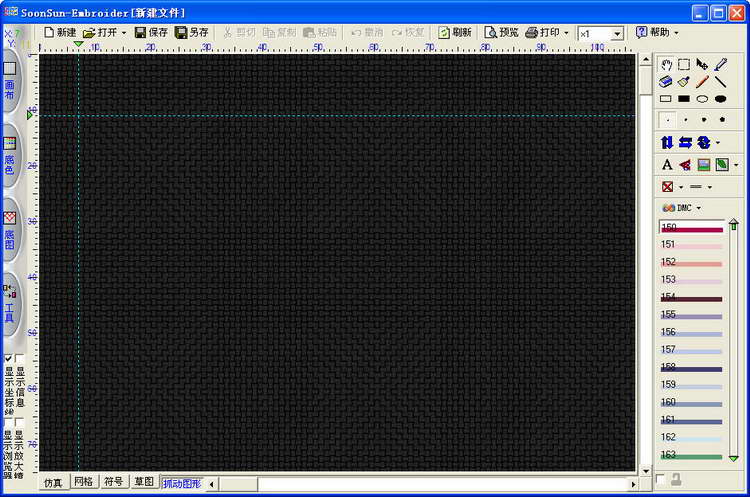
Task: Expand the 打印 dropdown arrow
Action: pyautogui.click(x=566, y=33)
